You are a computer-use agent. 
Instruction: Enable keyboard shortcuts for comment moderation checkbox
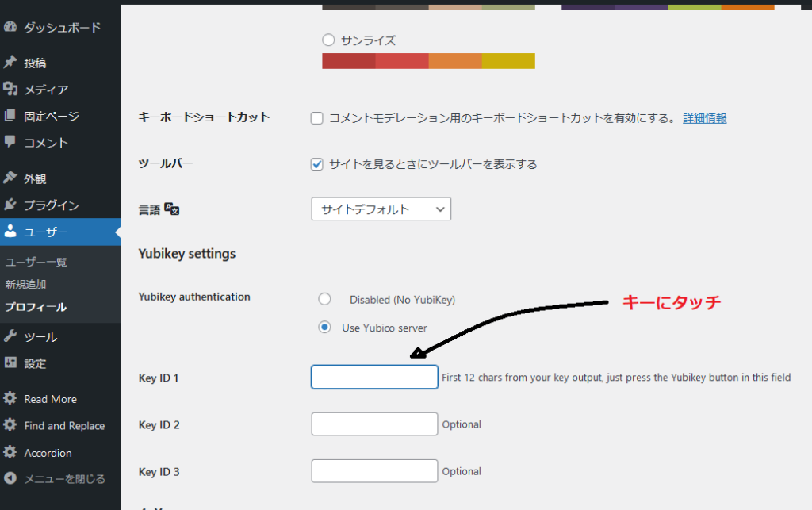[317, 118]
